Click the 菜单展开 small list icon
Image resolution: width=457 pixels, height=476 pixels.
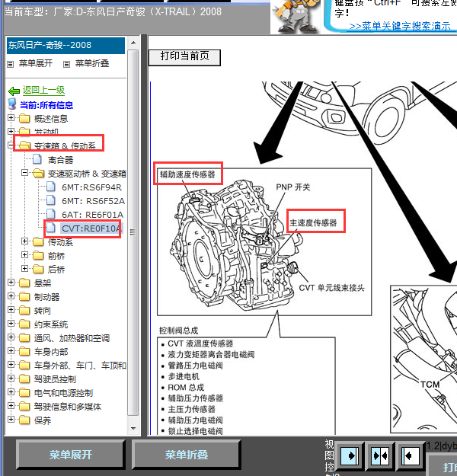(x=11, y=64)
